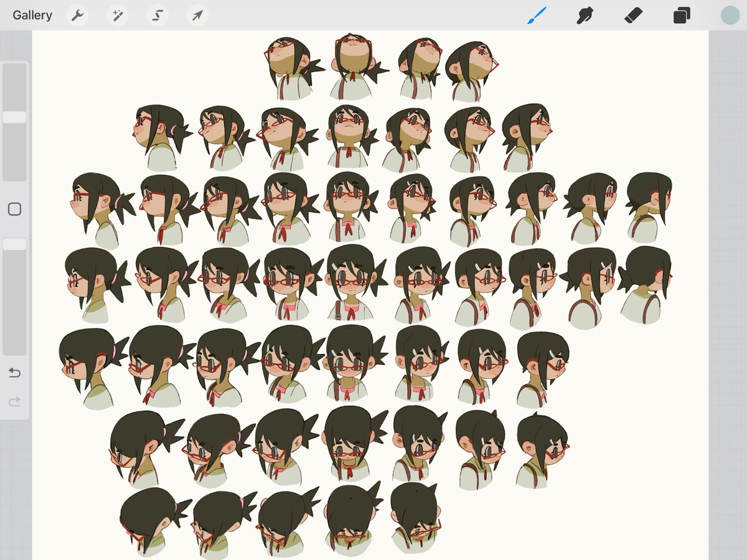
Task: Tap the upward-looking head sketch at top
Action: [x=352, y=59]
